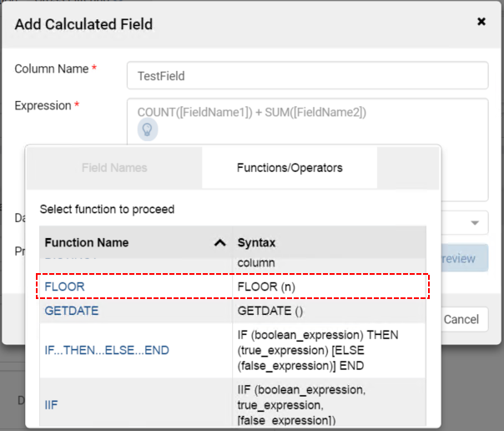
Task: Click the Preview button
Action: click(465, 258)
